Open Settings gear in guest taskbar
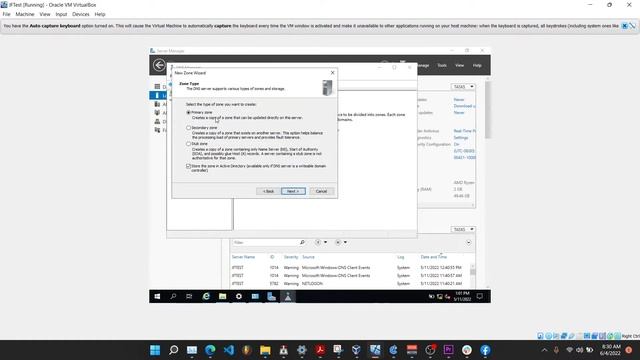The height and width of the screenshot is (360, 640). [x=239, y=297]
